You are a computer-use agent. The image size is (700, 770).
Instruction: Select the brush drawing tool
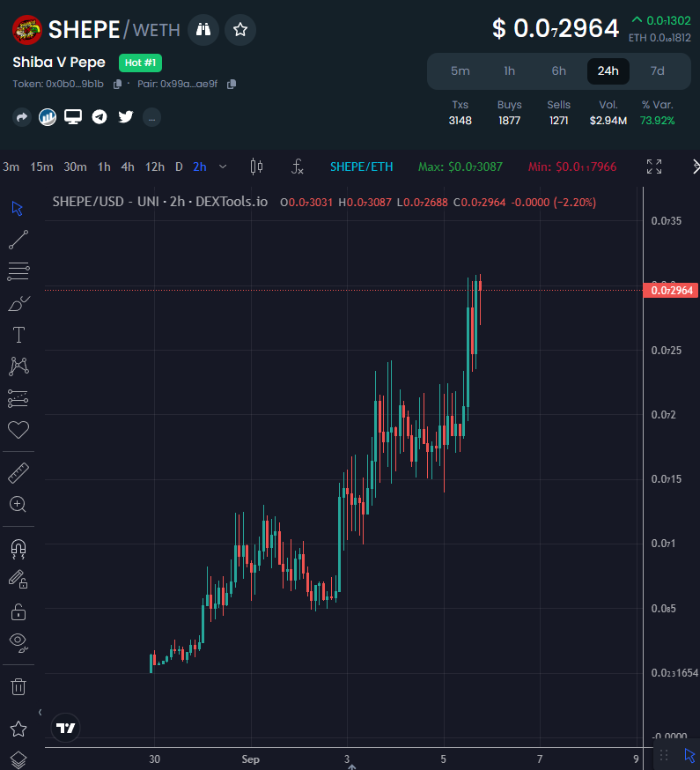click(18, 303)
